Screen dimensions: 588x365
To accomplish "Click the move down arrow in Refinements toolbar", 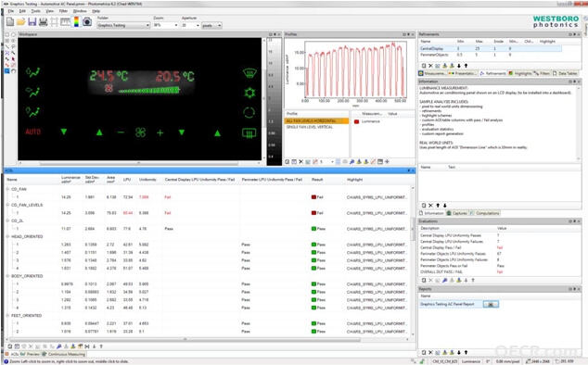I will point(459,66).
